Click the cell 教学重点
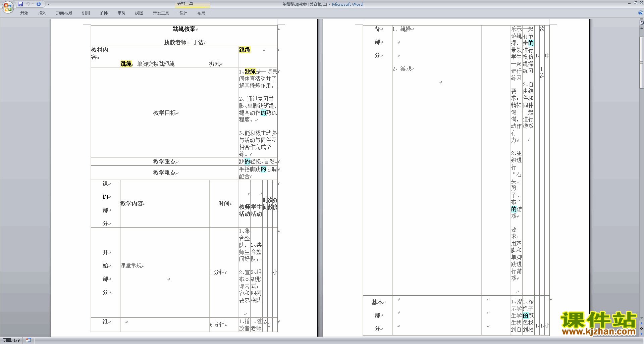 pyautogui.click(x=165, y=161)
